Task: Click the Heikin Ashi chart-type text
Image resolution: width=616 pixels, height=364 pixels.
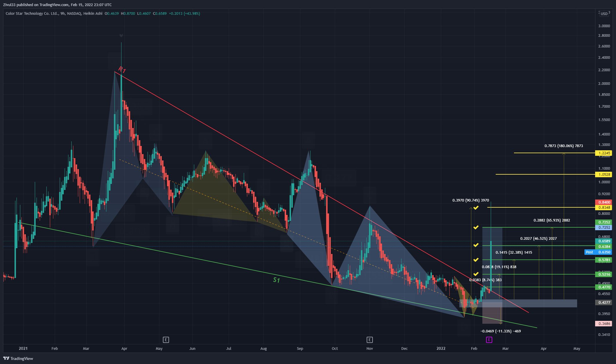Action: coord(93,14)
